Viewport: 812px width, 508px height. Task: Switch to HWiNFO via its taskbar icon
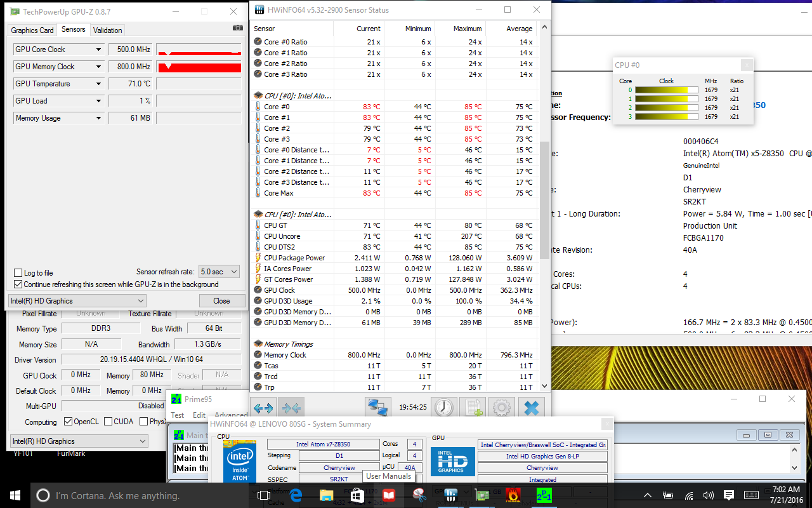pyautogui.click(x=451, y=495)
